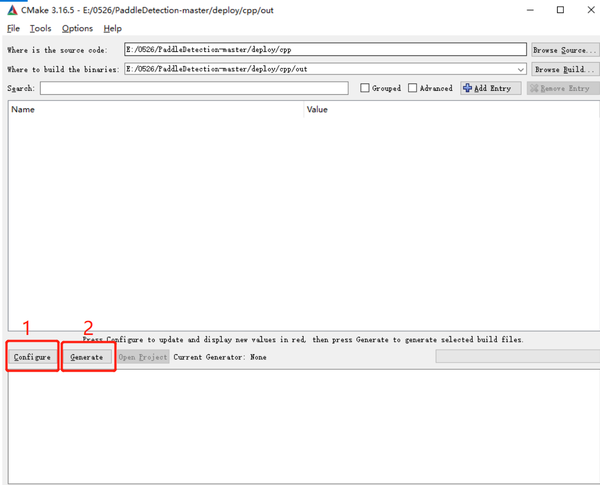
Task: Click Browse Source button
Action: pos(565,50)
